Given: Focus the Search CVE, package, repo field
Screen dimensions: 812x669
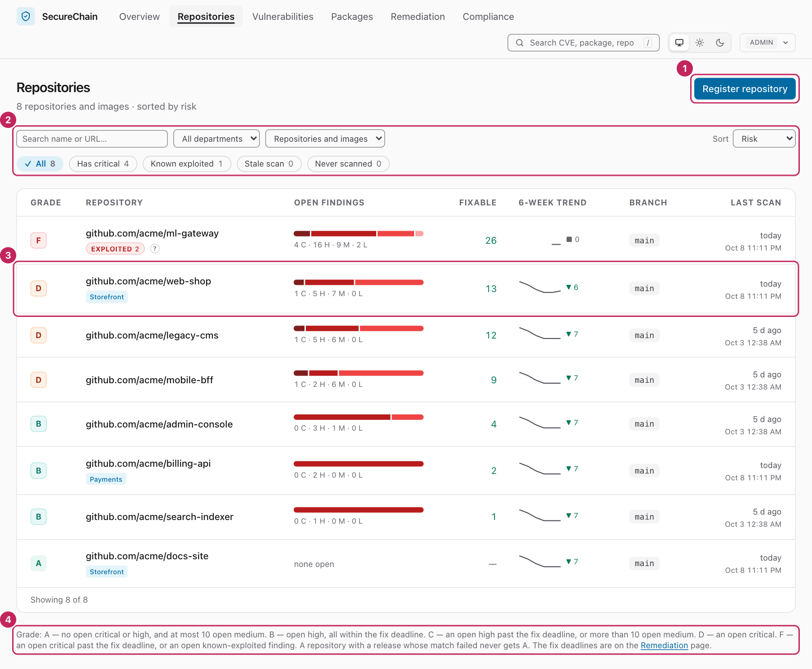Looking at the screenshot, I should (583, 42).
